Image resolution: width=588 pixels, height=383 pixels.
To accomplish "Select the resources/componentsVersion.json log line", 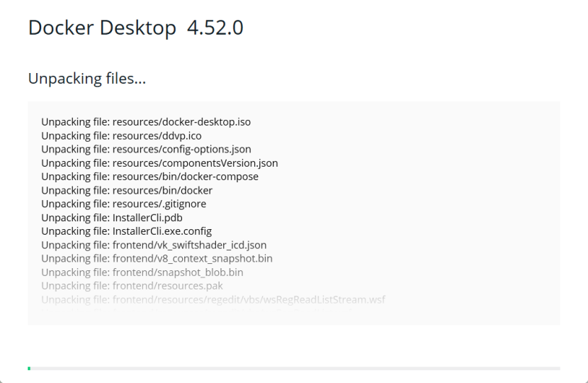I will click(159, 163).
